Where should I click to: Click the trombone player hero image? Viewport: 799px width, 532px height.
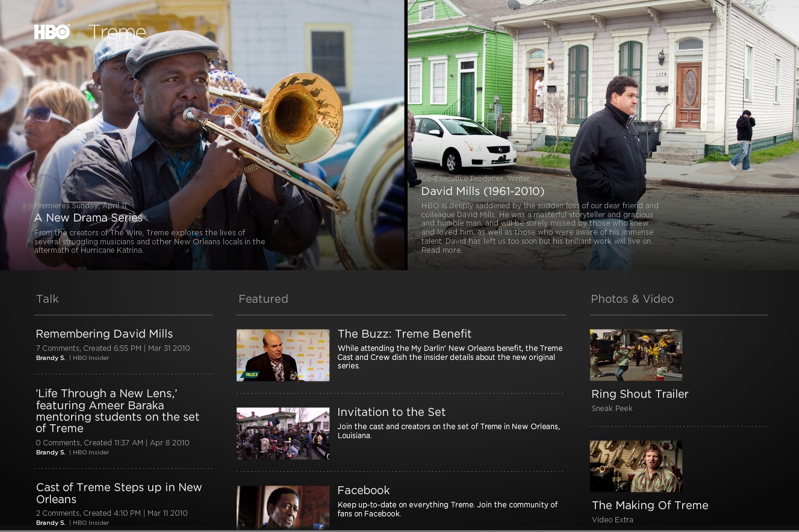click(x=202, y=135)
